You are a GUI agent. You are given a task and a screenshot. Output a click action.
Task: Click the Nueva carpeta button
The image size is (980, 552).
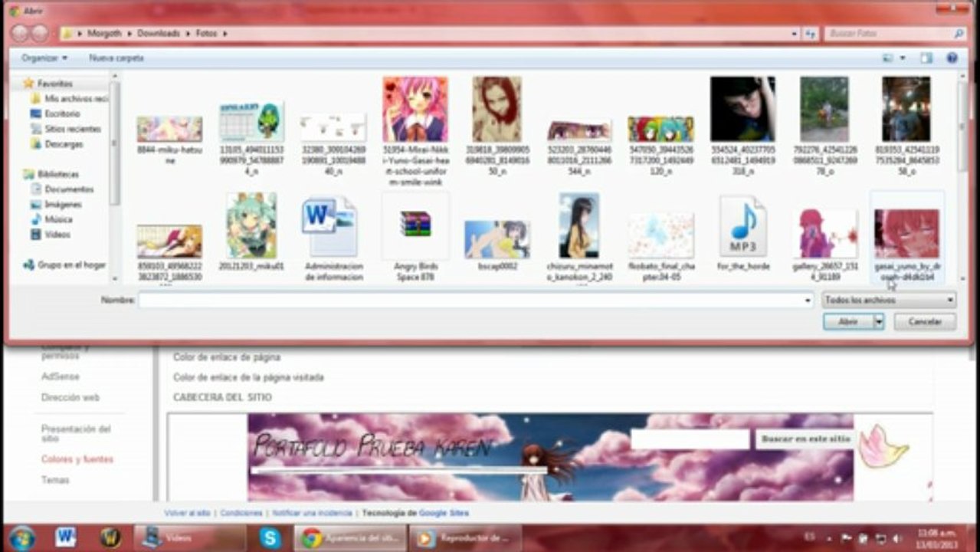(116, 58)
